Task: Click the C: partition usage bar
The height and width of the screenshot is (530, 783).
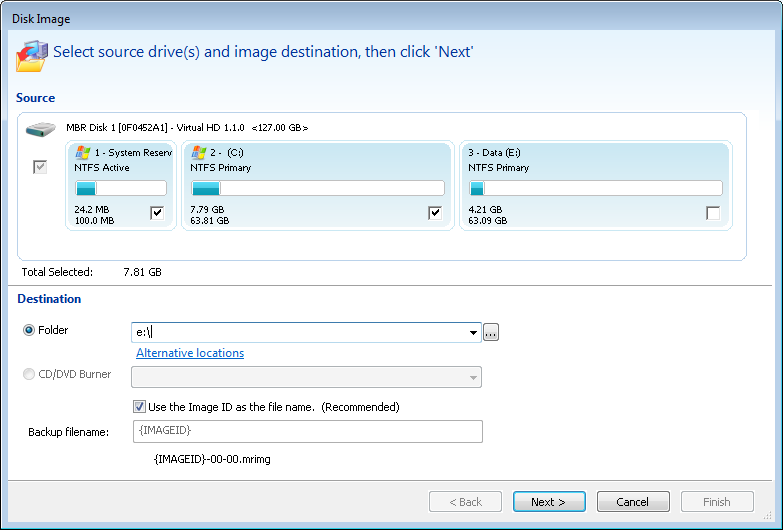Action: (317, 188)
